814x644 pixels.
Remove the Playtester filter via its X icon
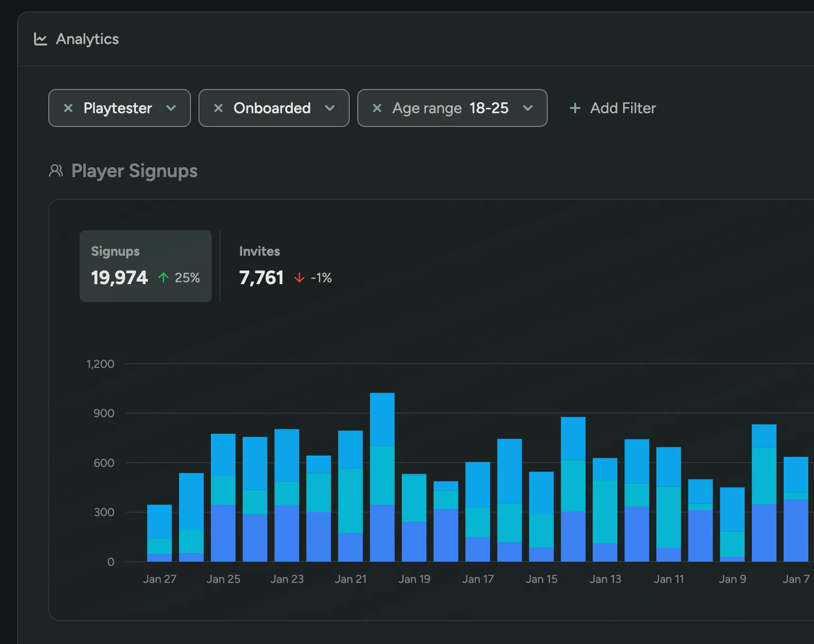(x=68, y=108)
